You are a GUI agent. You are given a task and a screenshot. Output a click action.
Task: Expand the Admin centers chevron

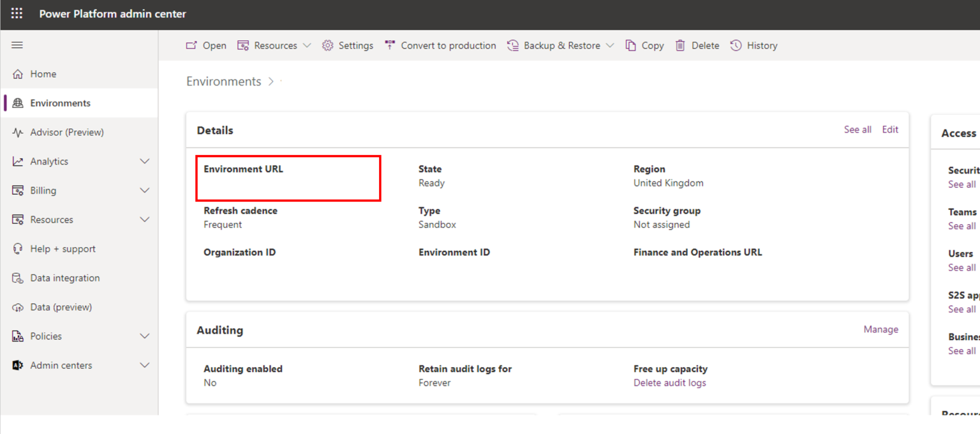pyautogui.click(x=145, y=366)
